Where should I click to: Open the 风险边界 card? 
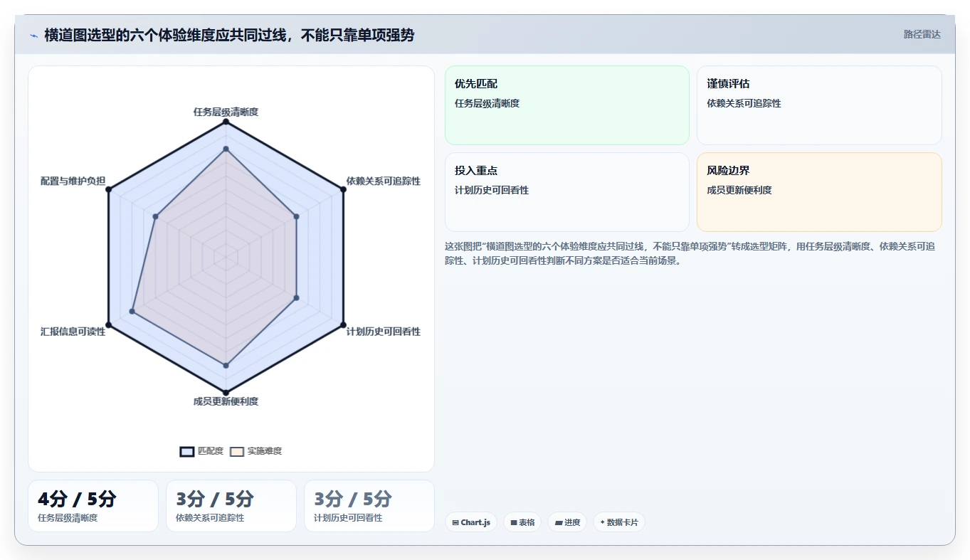(819, 192)
